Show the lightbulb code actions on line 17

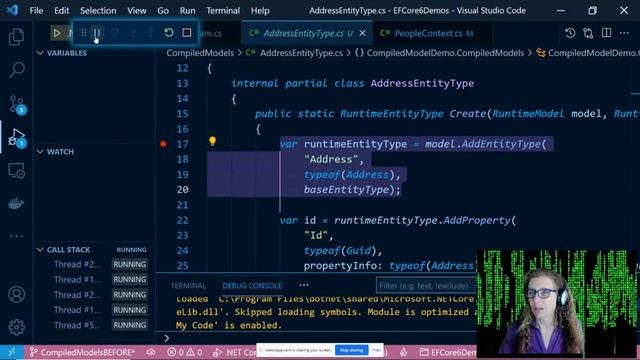point(212,141)
